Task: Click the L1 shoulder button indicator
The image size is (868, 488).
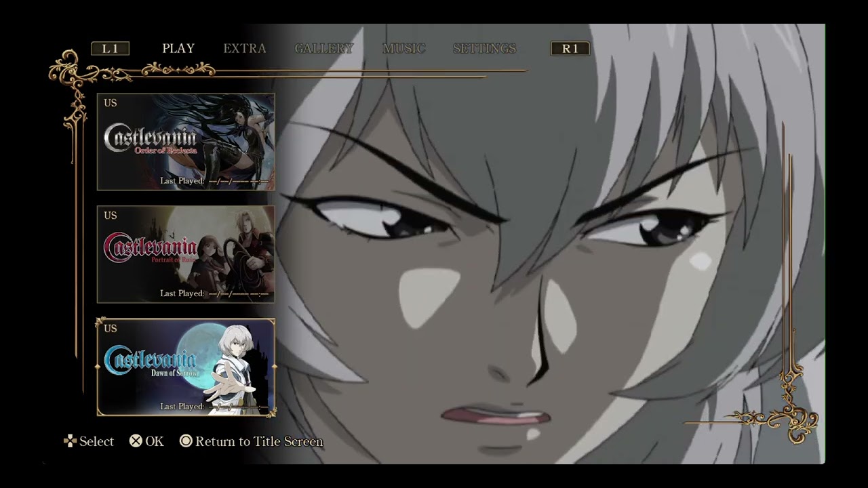Action: pyautogui.click(x=110, y=48)
